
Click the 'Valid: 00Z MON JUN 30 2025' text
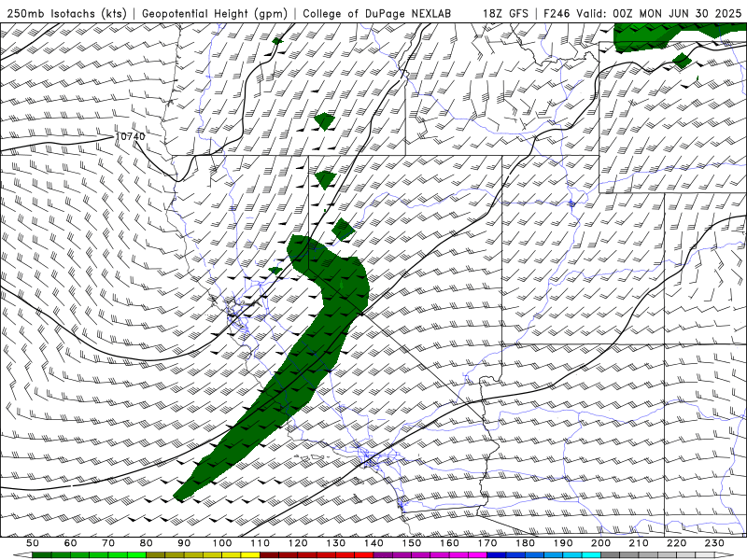659,13
